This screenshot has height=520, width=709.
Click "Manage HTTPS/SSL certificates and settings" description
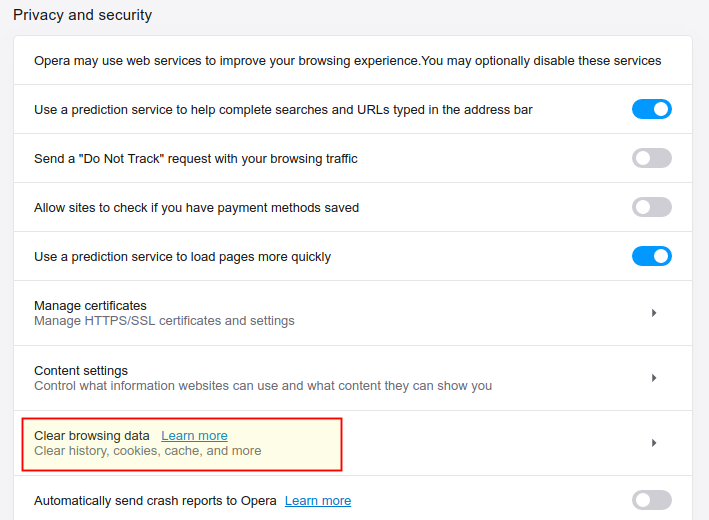coord(164,321)
